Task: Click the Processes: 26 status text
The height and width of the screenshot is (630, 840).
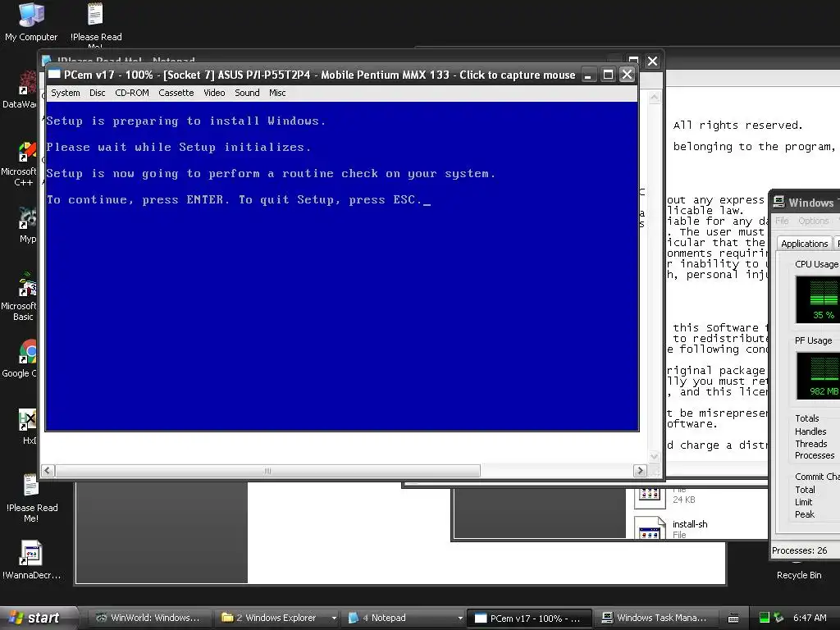Action: pos(799,550)
